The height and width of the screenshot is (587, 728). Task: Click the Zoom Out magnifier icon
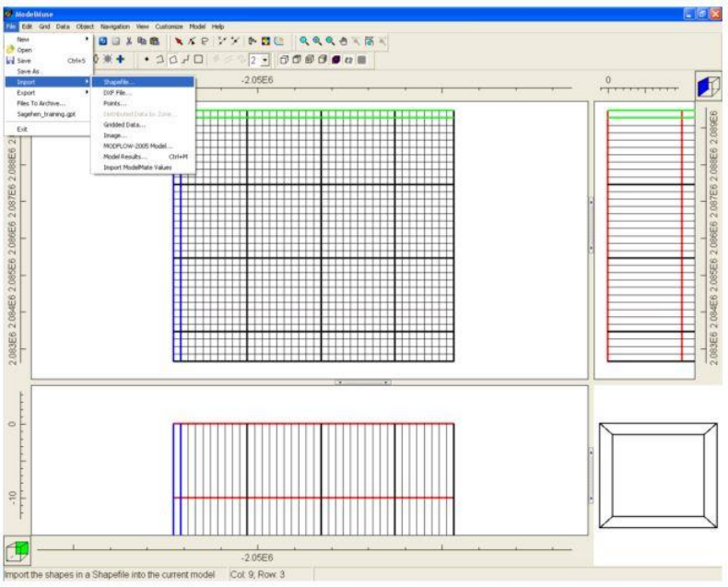pos(330,41)
